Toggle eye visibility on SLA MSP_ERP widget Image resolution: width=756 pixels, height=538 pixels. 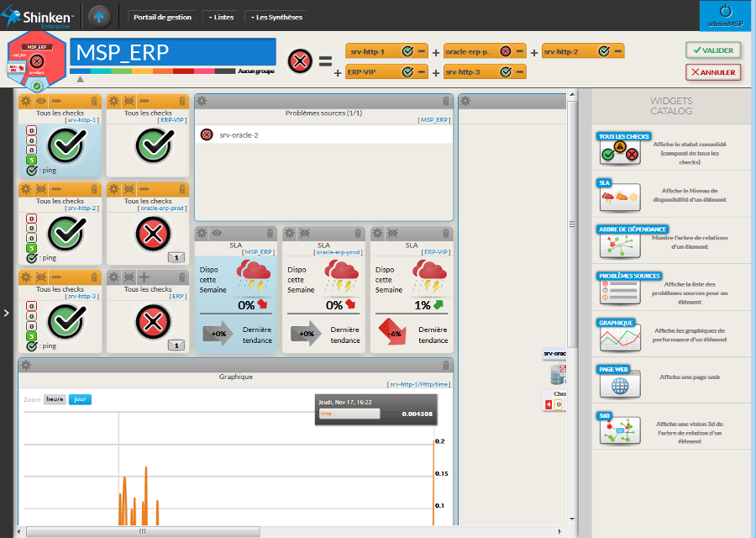click(x=218, y=233)
